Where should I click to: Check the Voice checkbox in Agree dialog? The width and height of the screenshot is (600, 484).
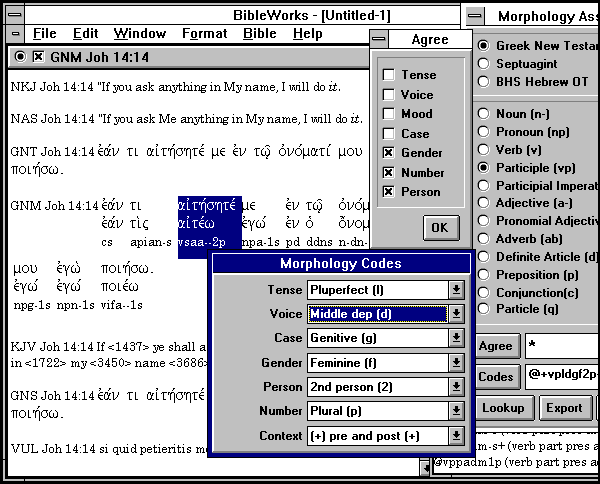pyautogui.click(x=388, y=95)
